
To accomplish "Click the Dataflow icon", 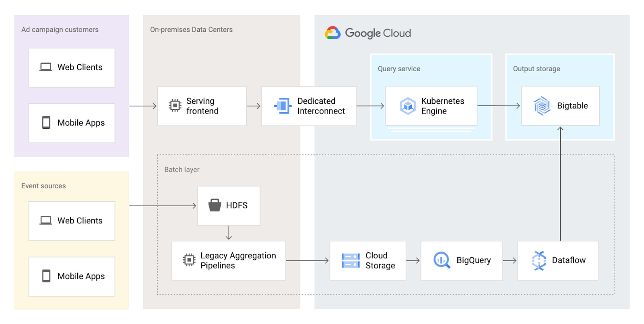I will tap(539, 261).
